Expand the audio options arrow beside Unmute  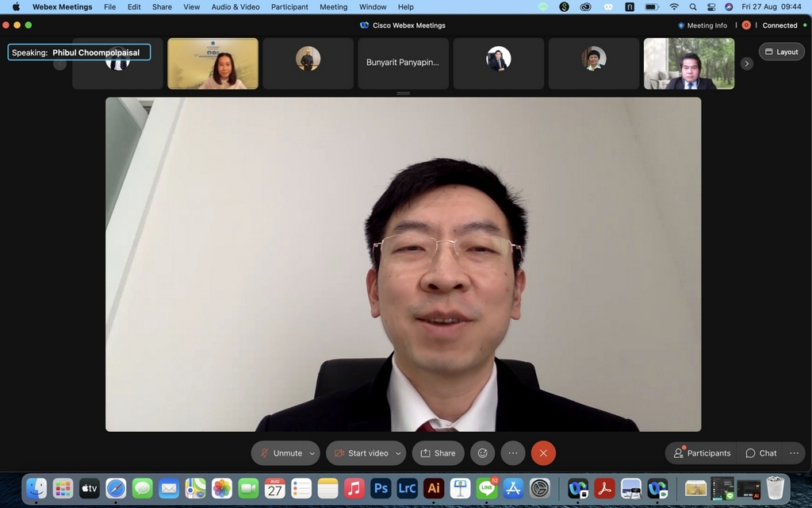tap(312, 453)
